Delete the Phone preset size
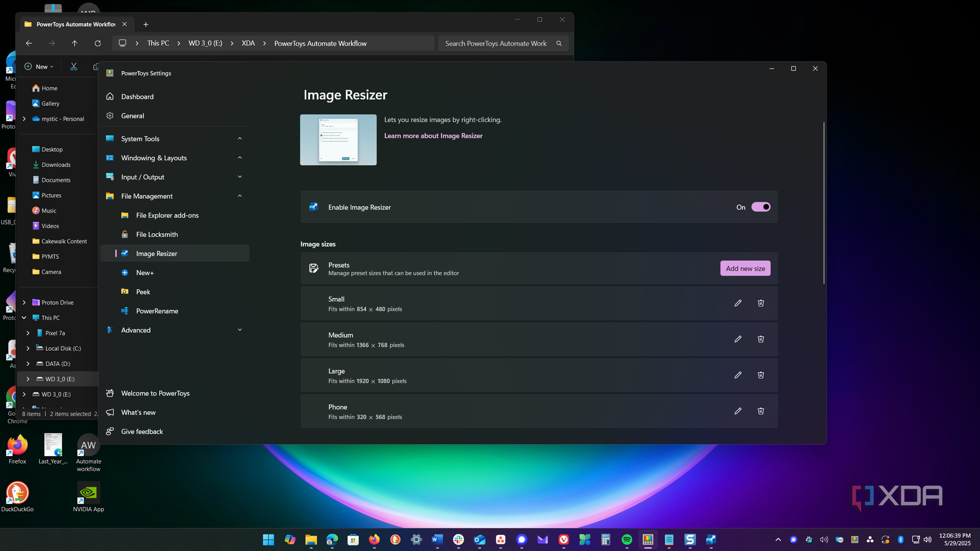The image size is (980, 551). tap(761, 411)
